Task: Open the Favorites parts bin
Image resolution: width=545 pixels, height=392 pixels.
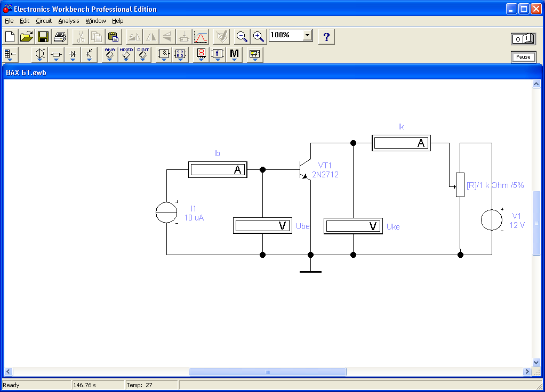Action: (x=11, y=54)
